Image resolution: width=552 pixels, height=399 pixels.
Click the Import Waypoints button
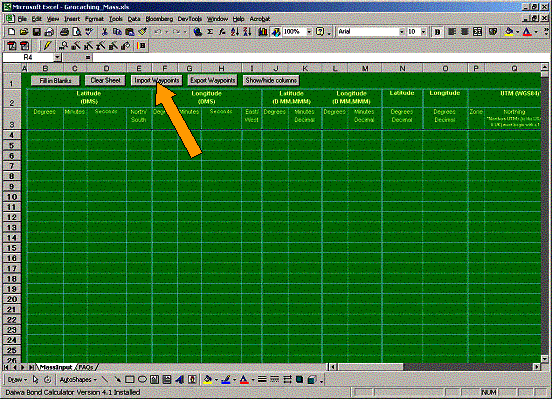[157, 80]
